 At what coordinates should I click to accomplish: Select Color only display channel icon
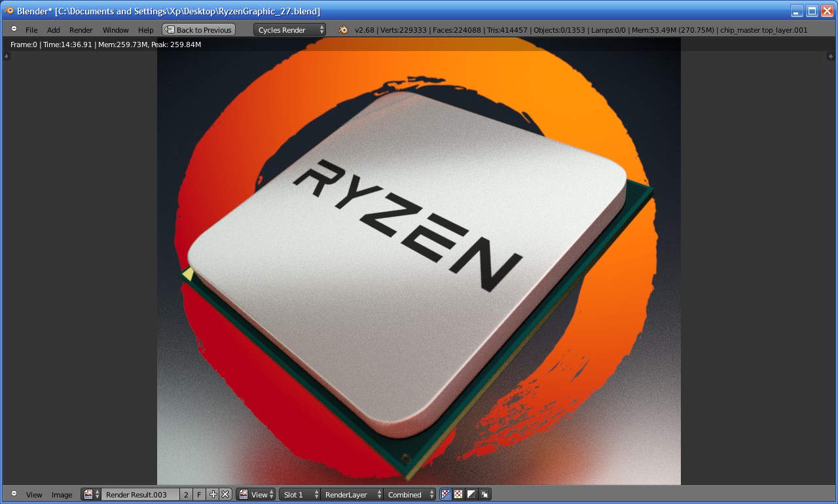click(459, 494)
